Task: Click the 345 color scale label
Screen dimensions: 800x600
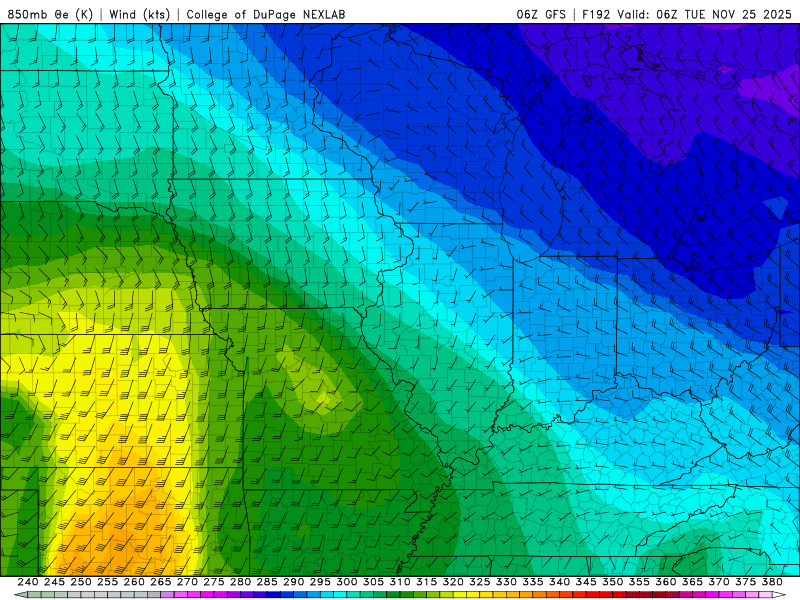Action: pos(585,582)
